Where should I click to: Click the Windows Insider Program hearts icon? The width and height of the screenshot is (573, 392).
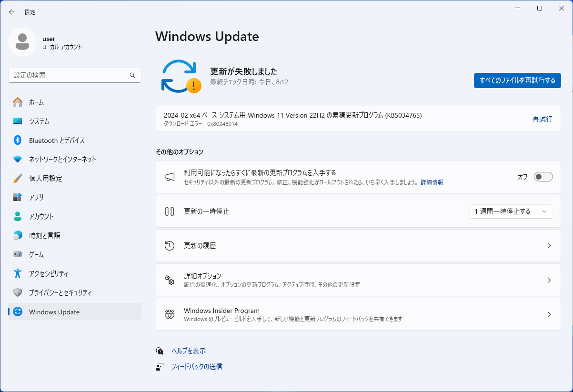point(170,314)
